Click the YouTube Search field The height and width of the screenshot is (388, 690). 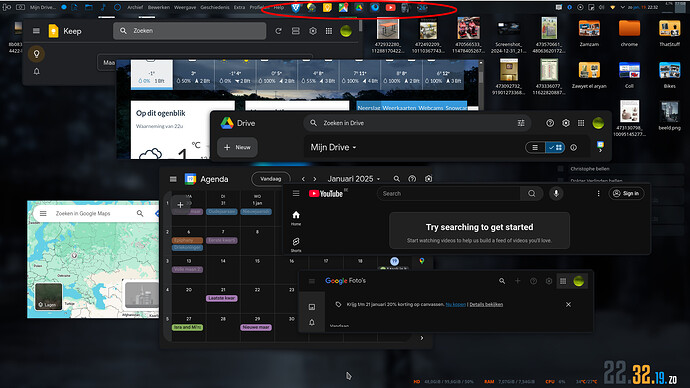(449, 194)
